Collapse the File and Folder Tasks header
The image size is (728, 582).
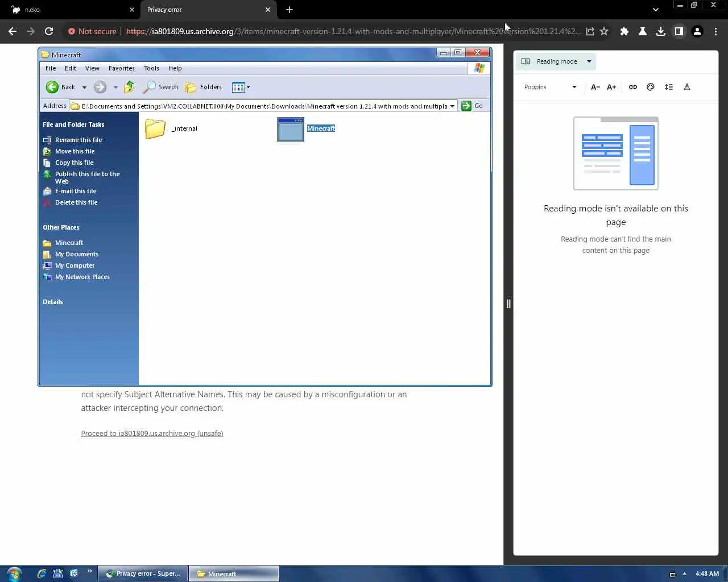(73, 124)
